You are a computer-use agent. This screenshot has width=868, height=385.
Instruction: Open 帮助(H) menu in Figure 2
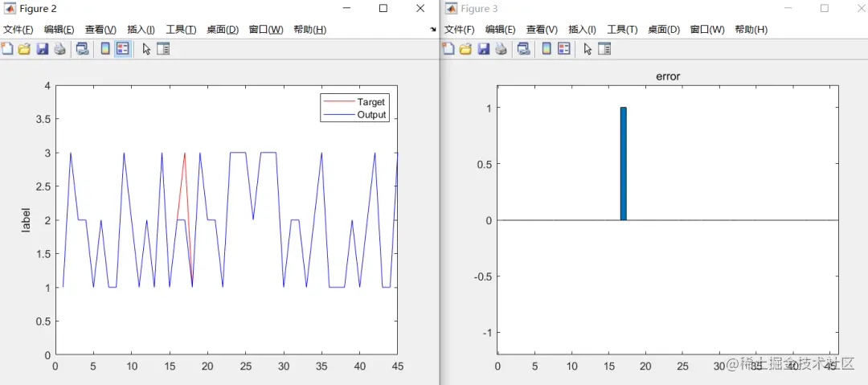pyautogui.click(x=309, y=30)
